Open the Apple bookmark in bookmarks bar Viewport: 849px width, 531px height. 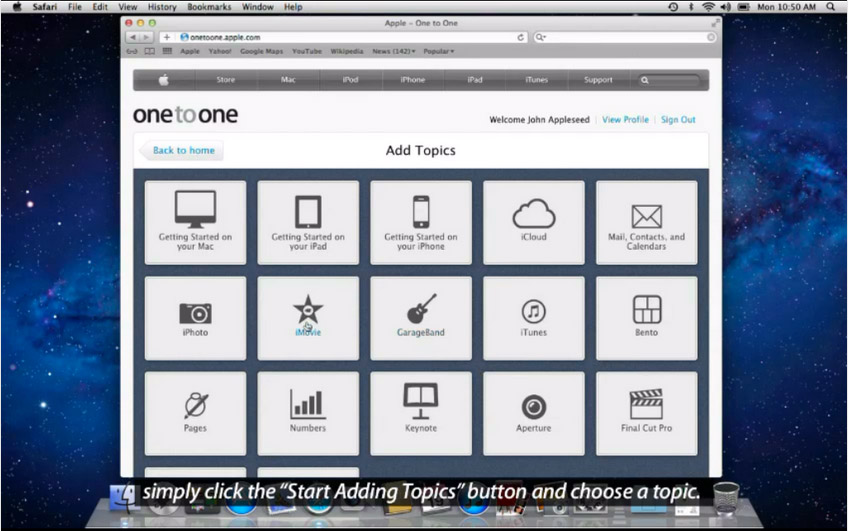[190, 51]
